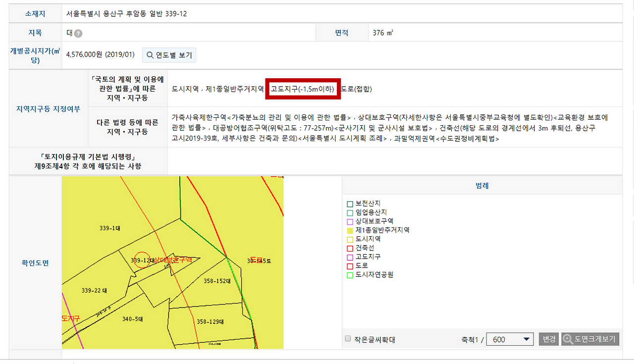Click the red 도로 legend square
The image size is (634, 364).
pos(350,265)
